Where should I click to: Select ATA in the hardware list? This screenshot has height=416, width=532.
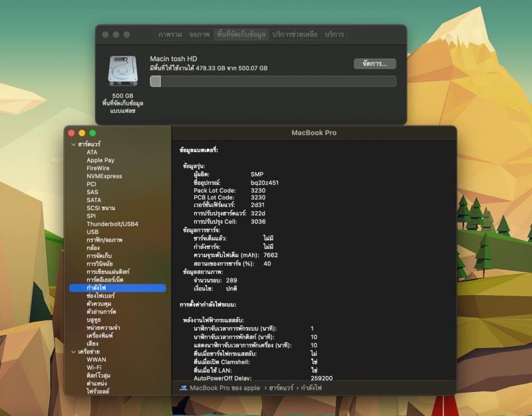pyautogui.click(x=92, y=152)
